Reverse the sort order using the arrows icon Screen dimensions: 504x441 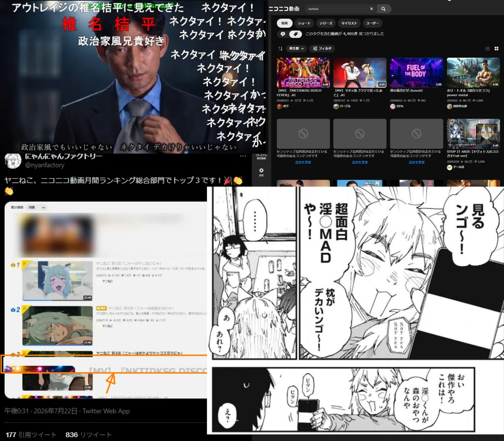tap(281, 48)
